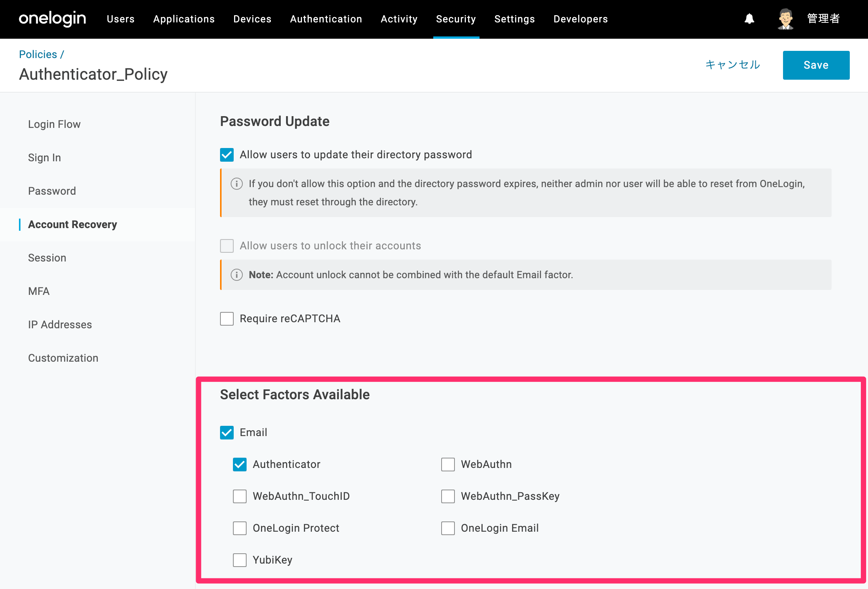This screenshot has width=868, height=589.
Task: Open the Customization section
Action: 63,358
